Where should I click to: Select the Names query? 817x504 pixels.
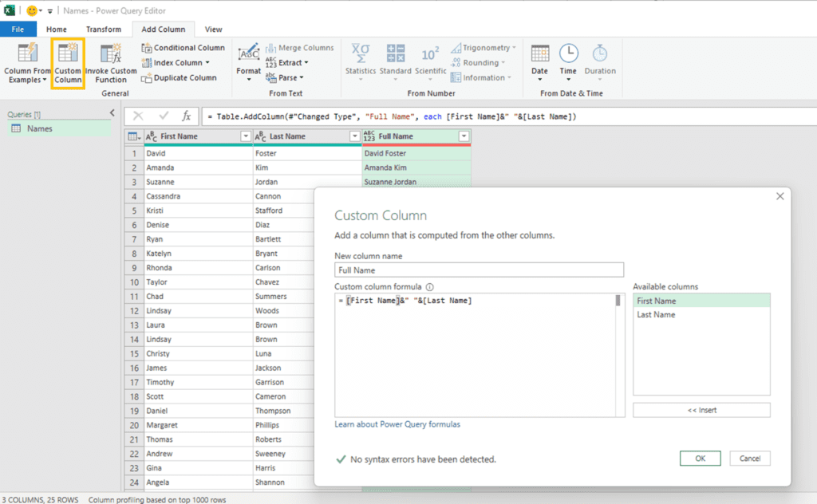[59, 128]
